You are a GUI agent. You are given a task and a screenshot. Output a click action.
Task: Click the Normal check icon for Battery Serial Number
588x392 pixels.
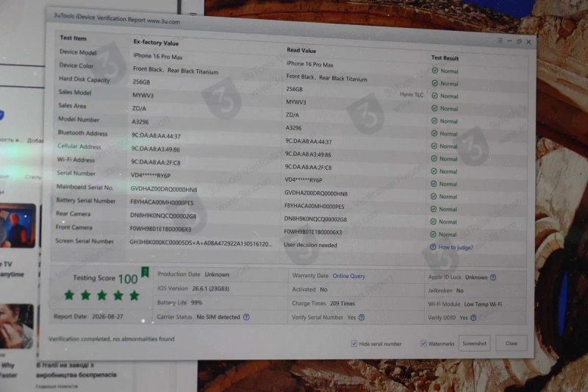[433, 209]
